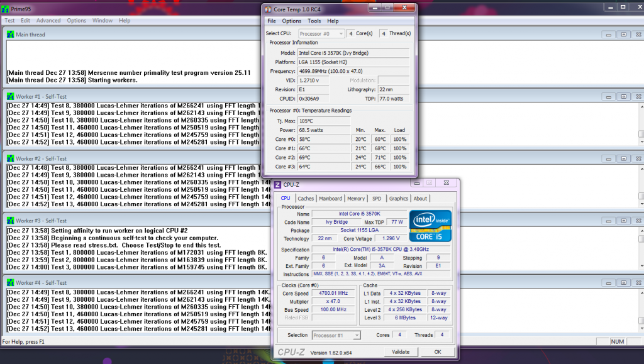The height and width of the screenshot is (364, 644).
Task: Click Worker #2 Self-Test window icon
Action: click(10, 158)
